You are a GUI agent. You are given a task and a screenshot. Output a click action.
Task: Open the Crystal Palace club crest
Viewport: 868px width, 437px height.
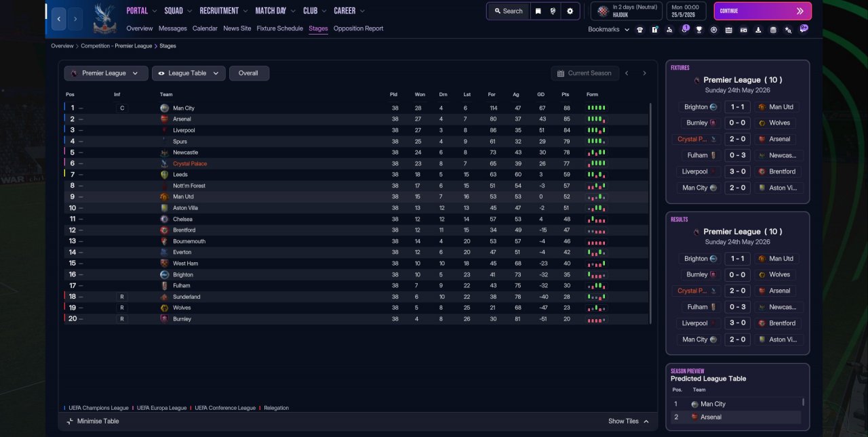(x=104, y=18)
